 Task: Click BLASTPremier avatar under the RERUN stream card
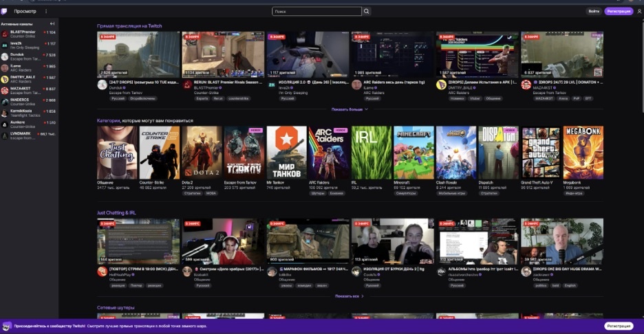(x=187, y=85)
